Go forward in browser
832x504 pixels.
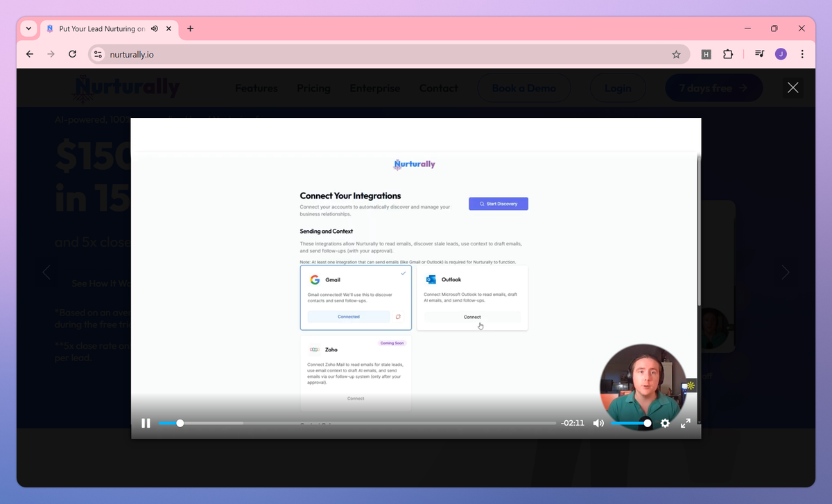[x=51, y=54]
